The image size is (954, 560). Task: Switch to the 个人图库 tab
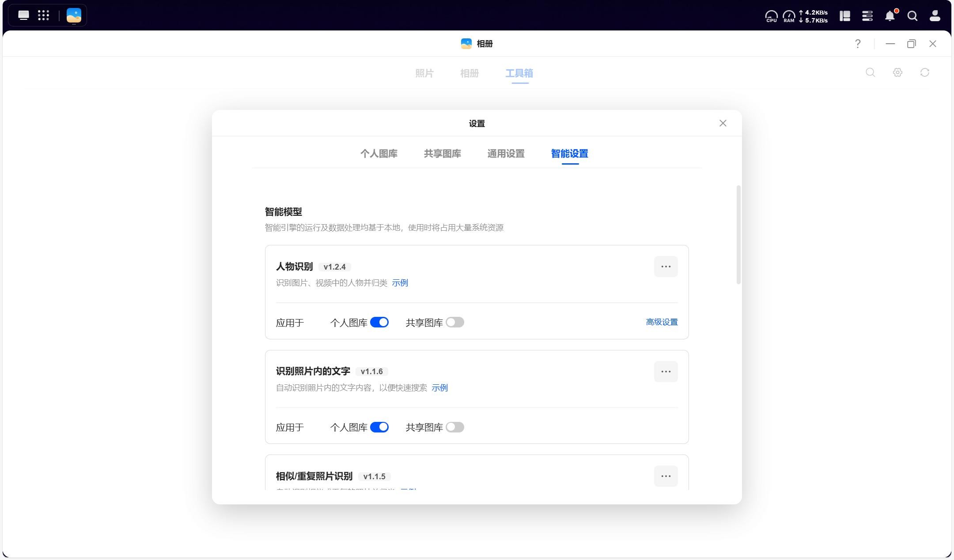[379, 154]
